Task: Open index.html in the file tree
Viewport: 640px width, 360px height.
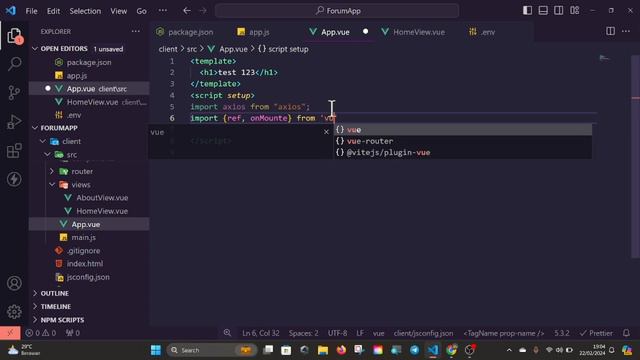Action: [x=85, y=264]
